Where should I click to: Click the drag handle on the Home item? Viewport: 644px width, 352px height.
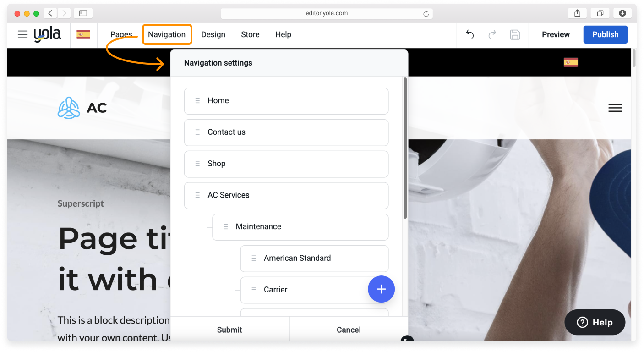click(x=197, y=100)
